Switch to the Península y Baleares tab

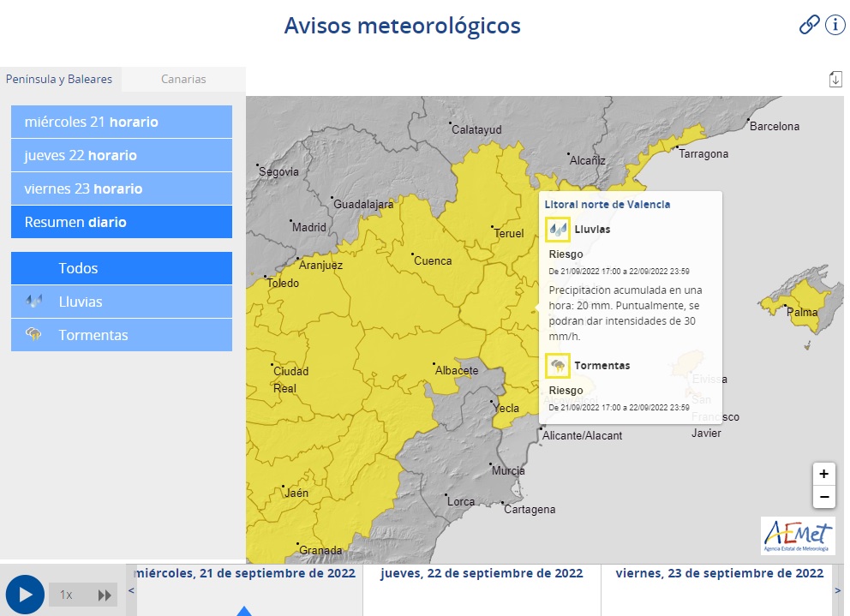[x=60, y=79]
